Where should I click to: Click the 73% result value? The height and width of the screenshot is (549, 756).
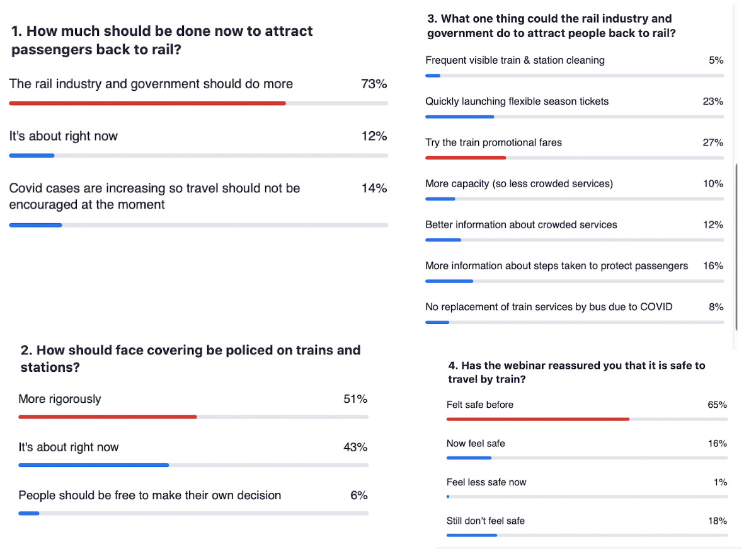click(x=374, y=84)
